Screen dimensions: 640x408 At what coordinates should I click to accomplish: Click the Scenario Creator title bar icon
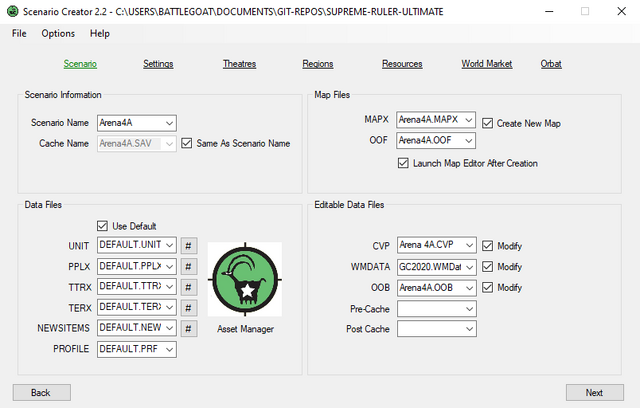click(x=13, y=11)
